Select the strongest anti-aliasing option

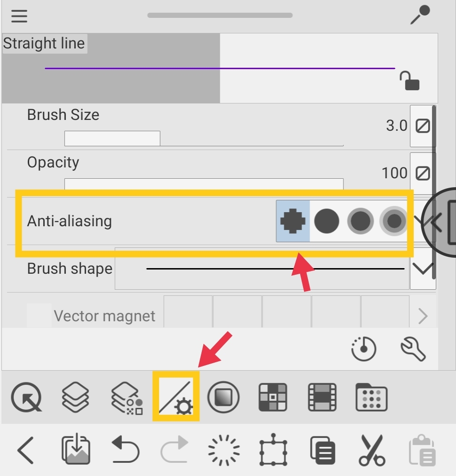pyautogui.click(x=394, y=221)
